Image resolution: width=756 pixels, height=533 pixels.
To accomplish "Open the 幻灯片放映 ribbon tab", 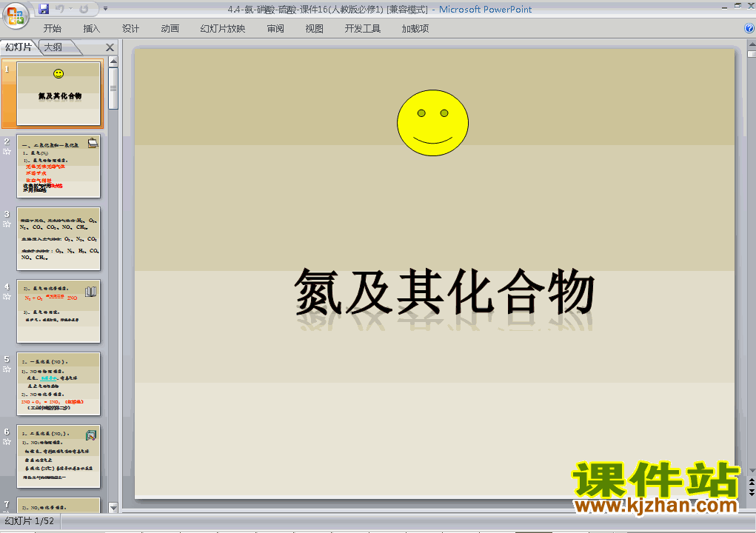I will click(223, 29).
